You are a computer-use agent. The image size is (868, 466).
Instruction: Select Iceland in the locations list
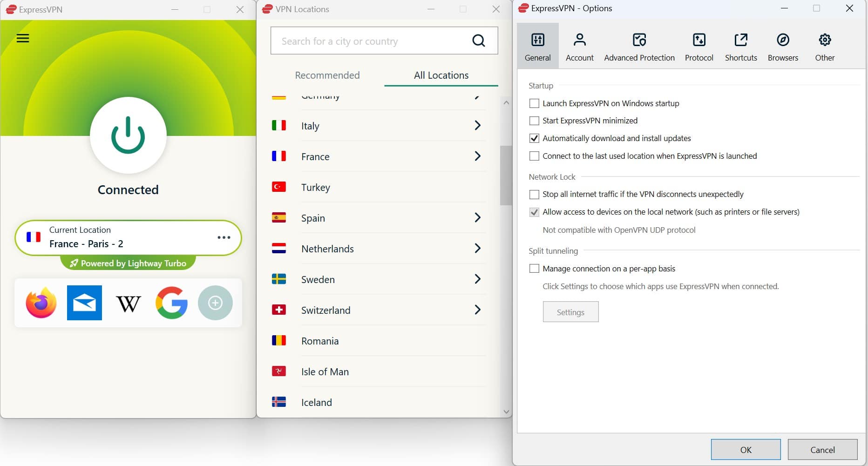(x=379, y=402)
